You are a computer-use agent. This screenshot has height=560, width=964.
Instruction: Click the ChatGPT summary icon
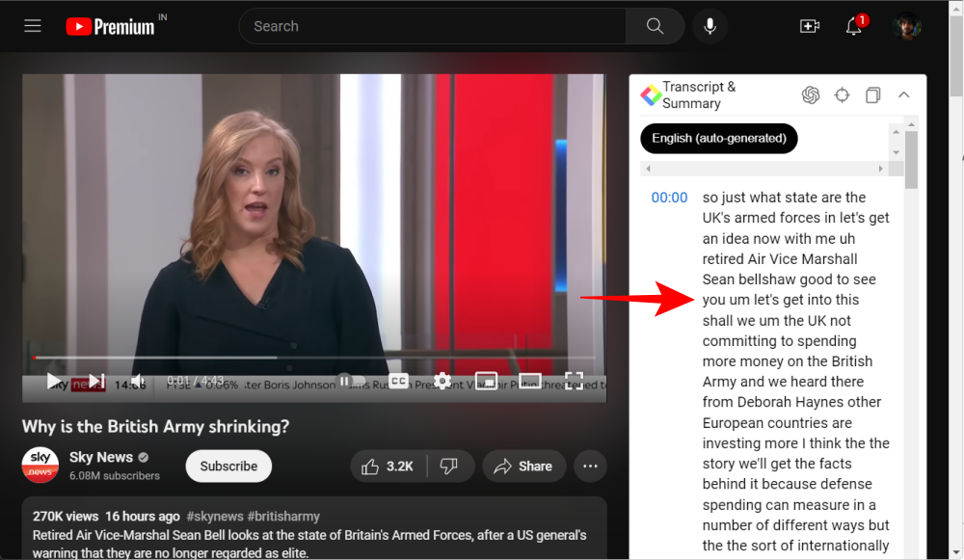811,94
